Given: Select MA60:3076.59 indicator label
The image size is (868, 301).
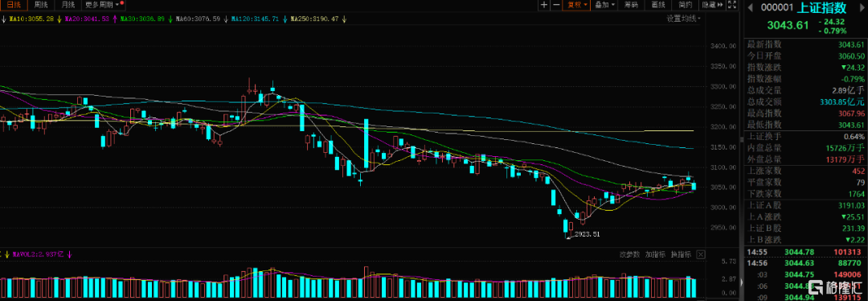Looking at the screenshot, I should click(199, 19).
